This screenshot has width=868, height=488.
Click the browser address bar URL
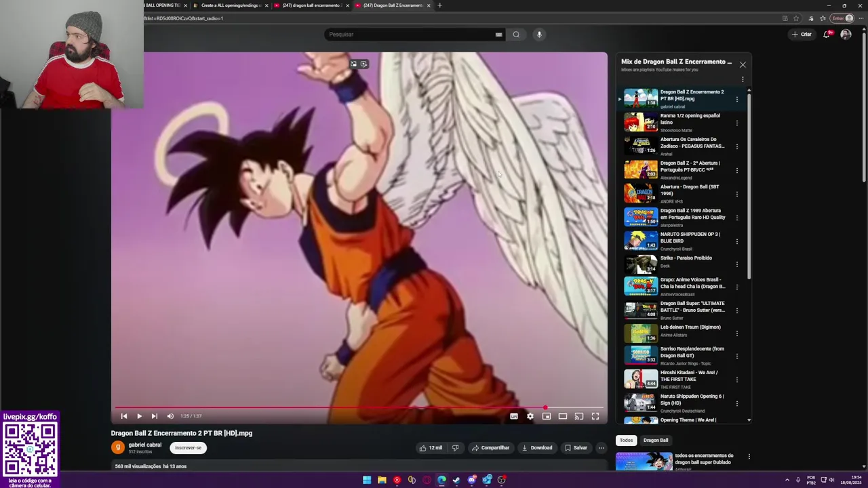[x=183, y=18]
